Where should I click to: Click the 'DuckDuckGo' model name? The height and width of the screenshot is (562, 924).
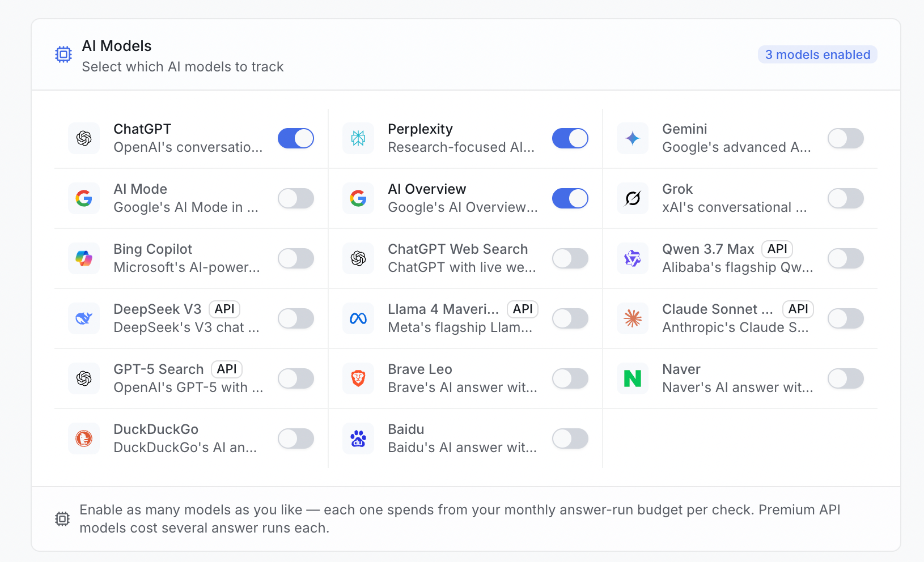click(156, 429)
